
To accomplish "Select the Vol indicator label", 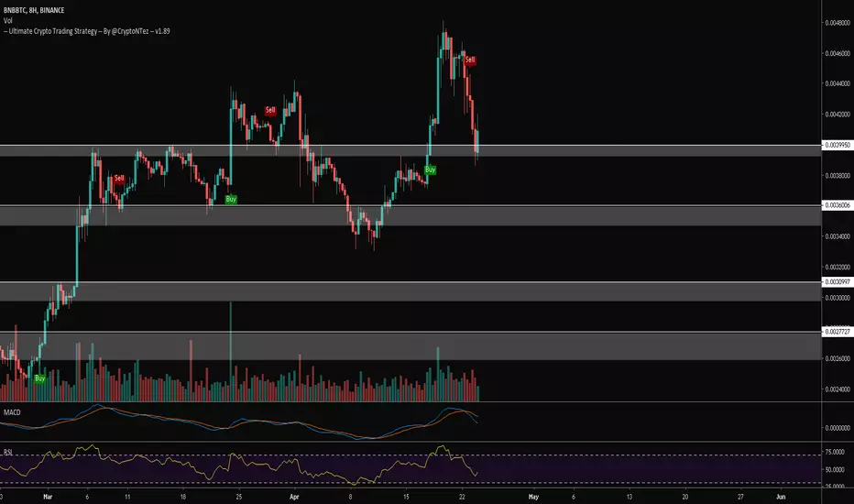I will coord(7,20).
